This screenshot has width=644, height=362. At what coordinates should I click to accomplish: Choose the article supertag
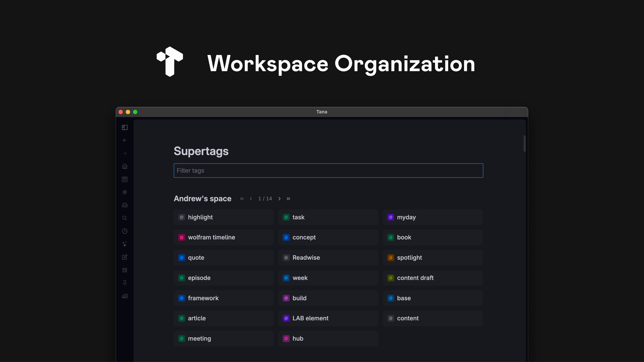(224, 318)
